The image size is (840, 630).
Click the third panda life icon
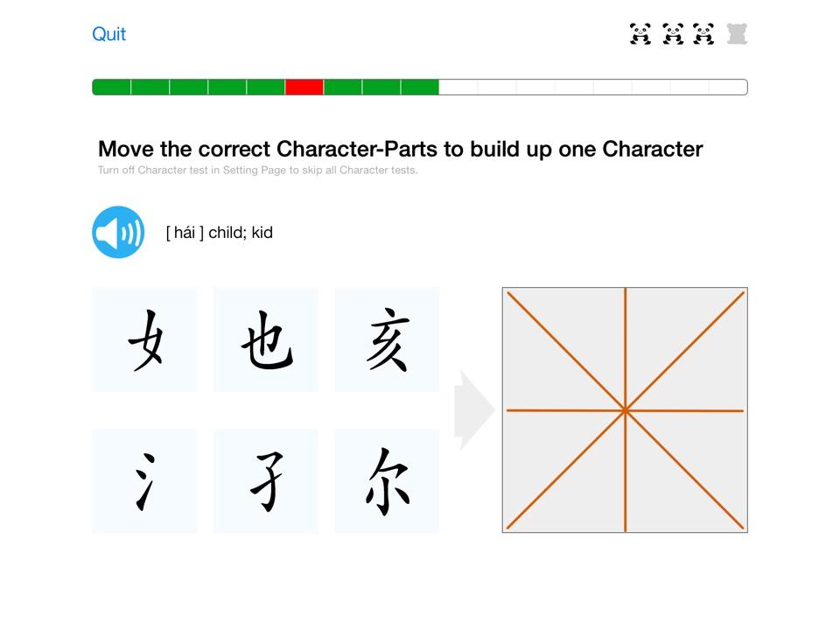coord(703,34)
